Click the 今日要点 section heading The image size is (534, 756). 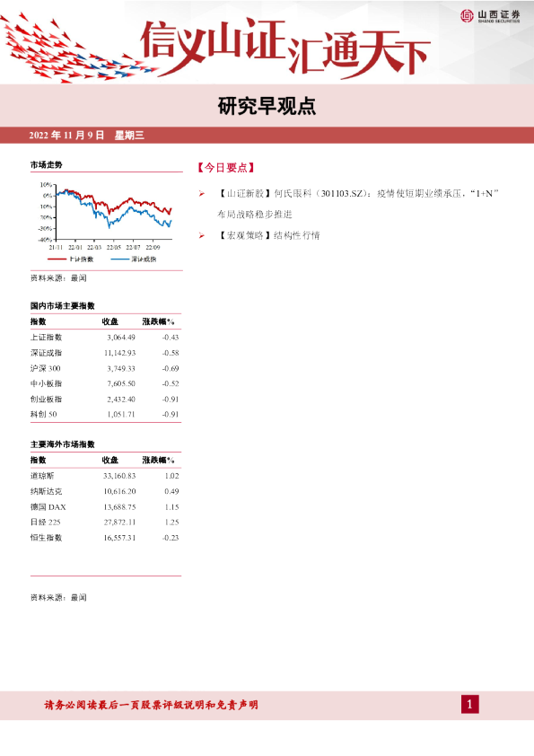pyautogui.click(x=225, y=168)
